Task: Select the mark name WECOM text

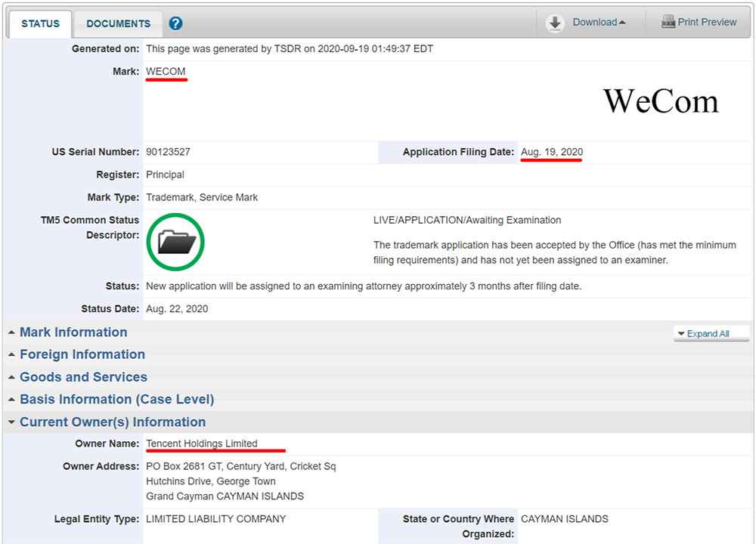Action: [x=166, y=71]
